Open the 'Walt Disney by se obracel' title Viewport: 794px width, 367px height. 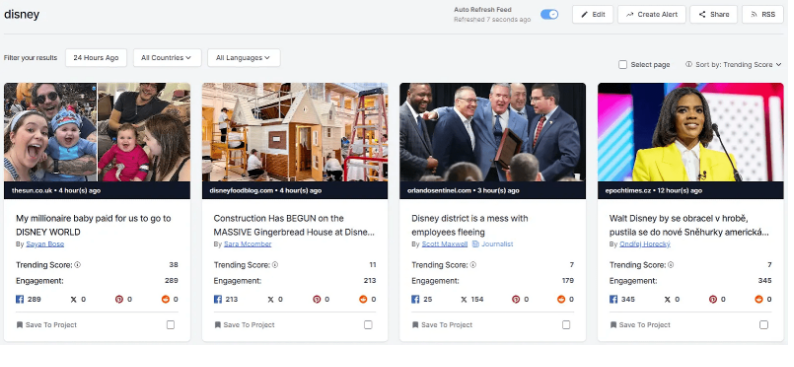coord(689,225)
